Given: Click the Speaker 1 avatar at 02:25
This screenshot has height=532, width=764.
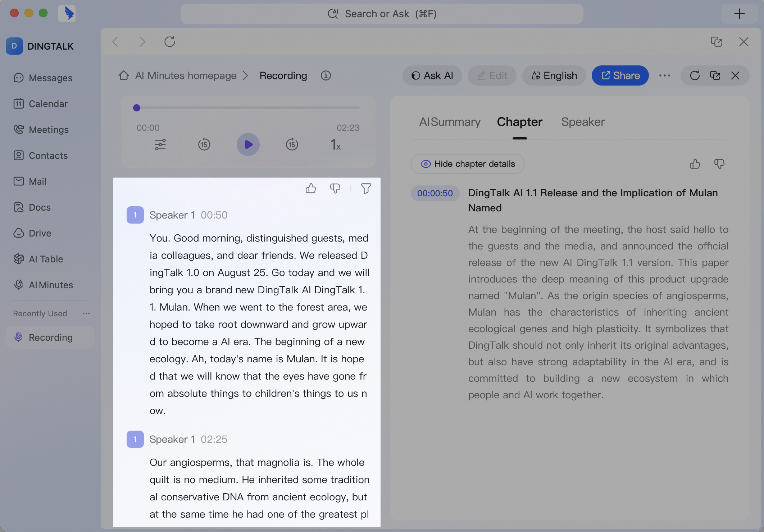Looking at the screenshot, I should pos(135,439).
